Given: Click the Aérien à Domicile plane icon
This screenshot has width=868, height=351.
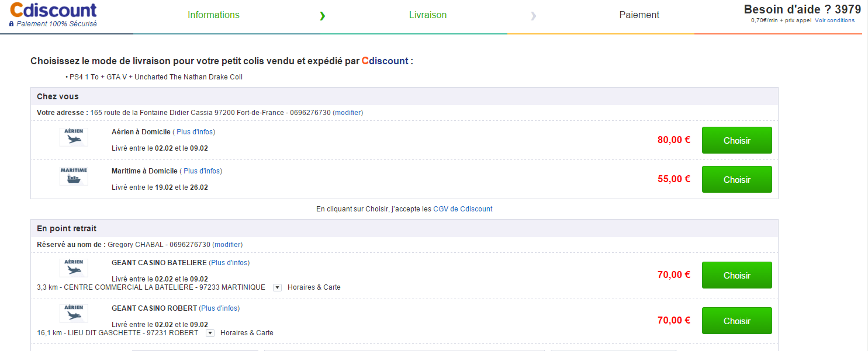Looking at the screenshot, I should [x=74, y=137].
